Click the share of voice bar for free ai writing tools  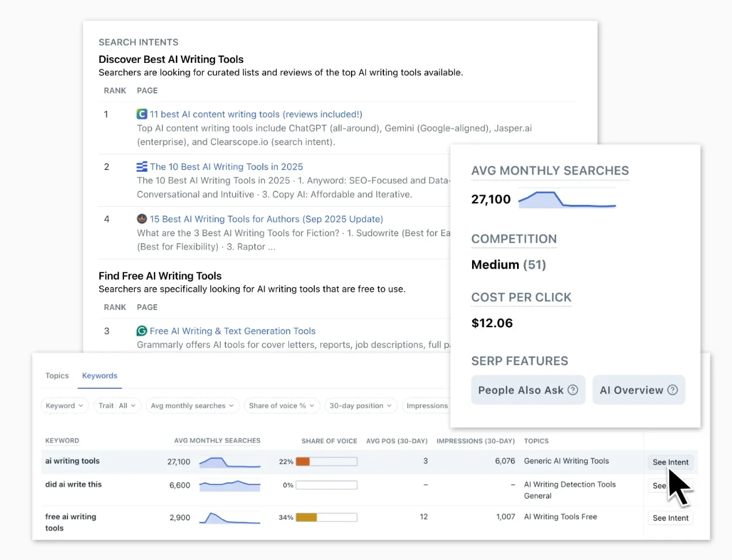(326, 517)
